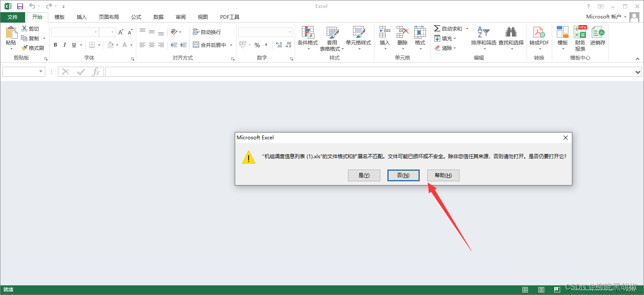Screen dimensions: 644x295
Task: Click the 帮助(H) button in the dialog
Action: click(443, 175)
